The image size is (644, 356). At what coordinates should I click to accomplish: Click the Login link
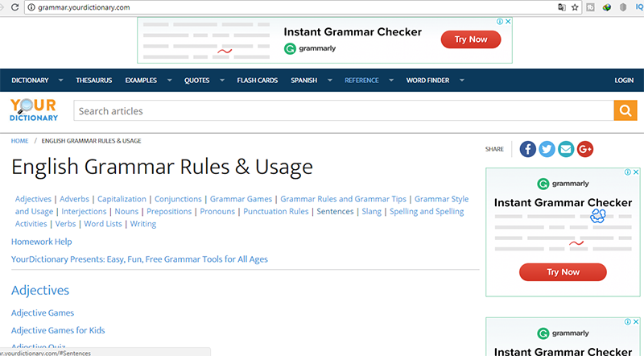[624, 81]
